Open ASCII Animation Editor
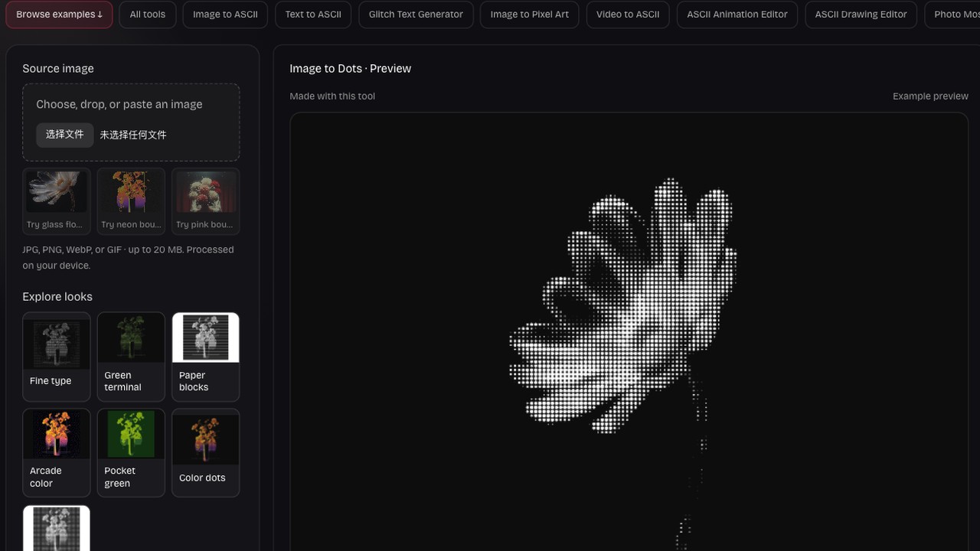This screenshot has width=980, height=551. click(737, 15)
